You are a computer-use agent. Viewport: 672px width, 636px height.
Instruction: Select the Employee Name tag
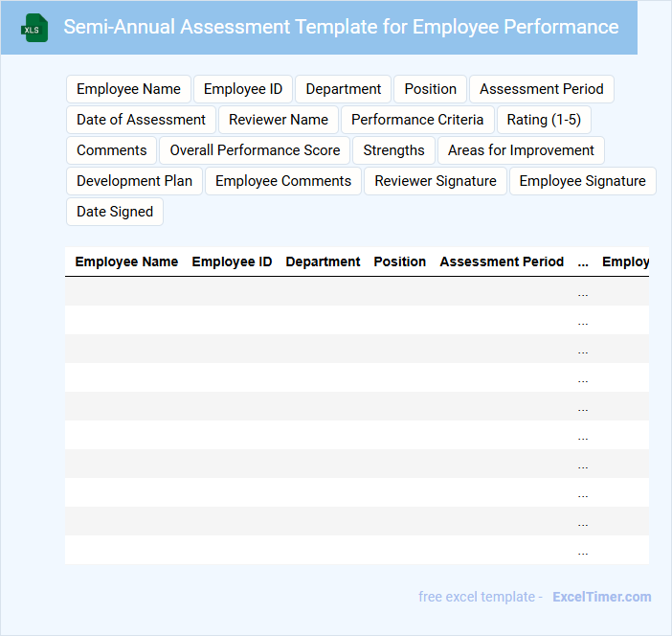[128, 89]
